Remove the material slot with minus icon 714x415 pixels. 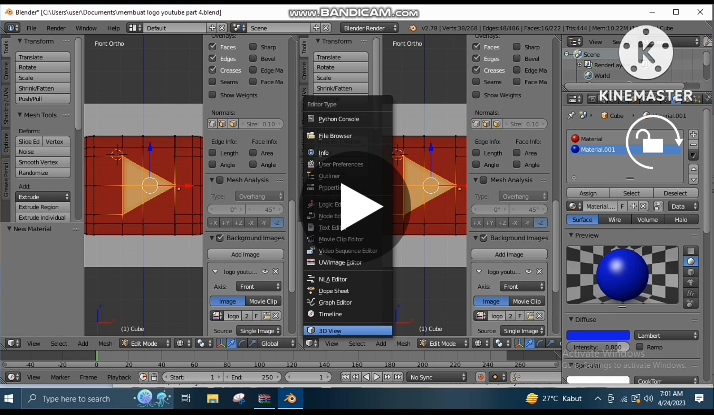pos(693,144)
